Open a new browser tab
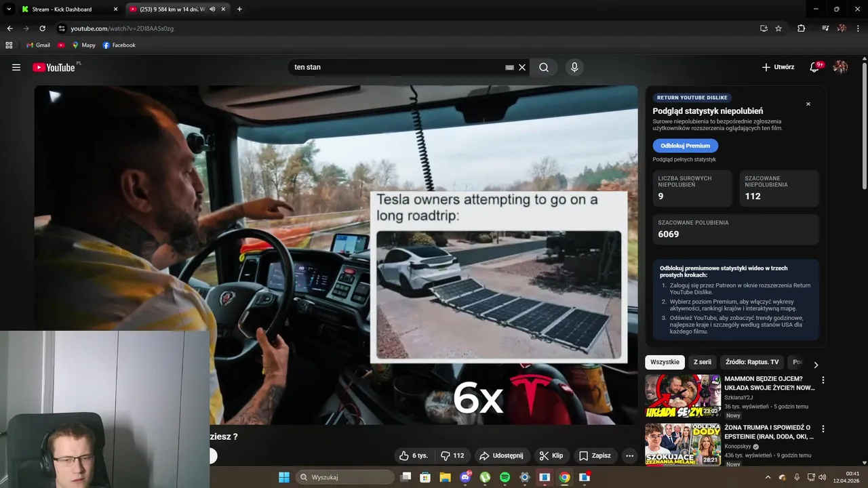Viewport: 868px width, 488px height. [x=239, y=9]
